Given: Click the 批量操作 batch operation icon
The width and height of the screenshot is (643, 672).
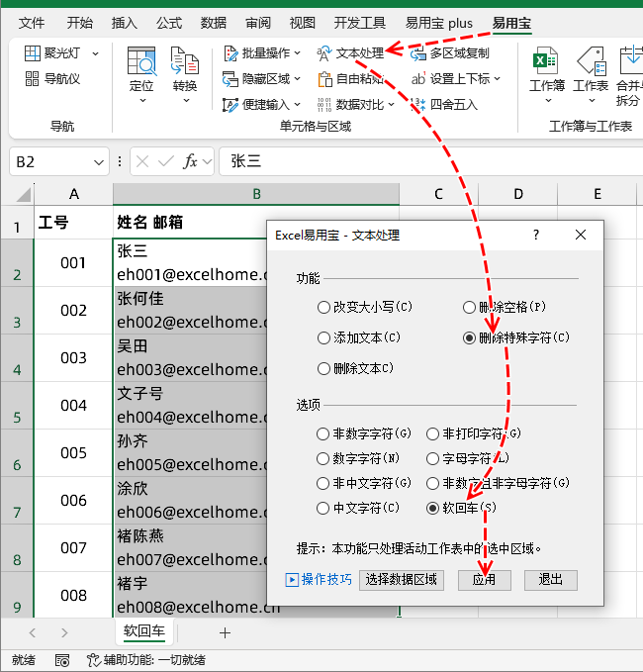Looking at the screenshot, I should (x=230, y=53).
